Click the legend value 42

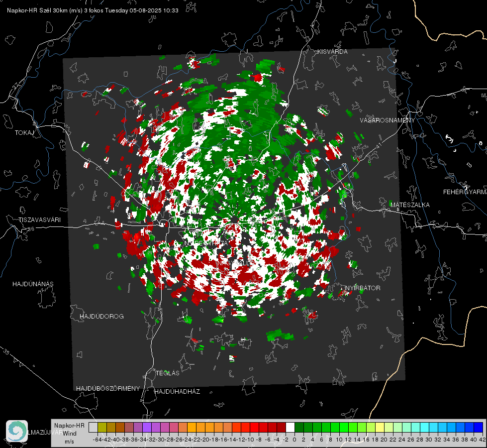coord(483,440)
